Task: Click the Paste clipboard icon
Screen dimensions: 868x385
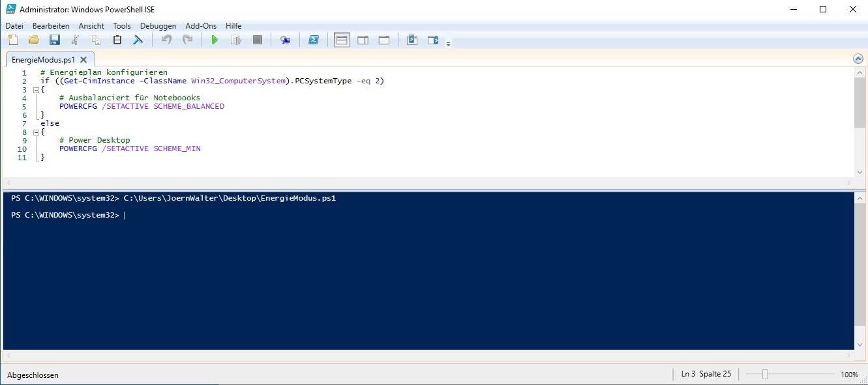Action: pos(117,40)
